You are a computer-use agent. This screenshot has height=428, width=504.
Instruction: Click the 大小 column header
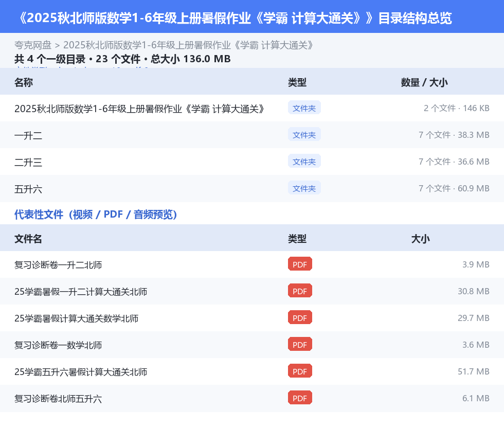click(x=421, y=239)
